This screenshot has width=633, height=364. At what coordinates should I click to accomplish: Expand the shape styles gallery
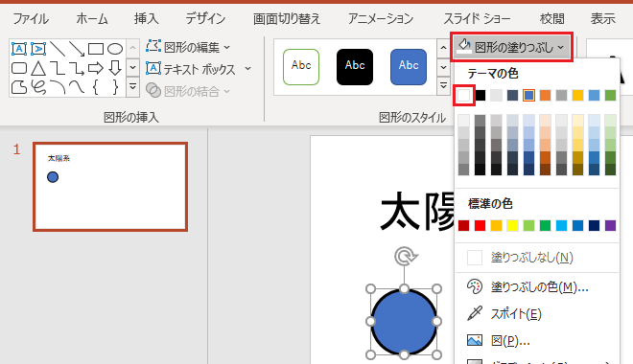tap(443, 86)
